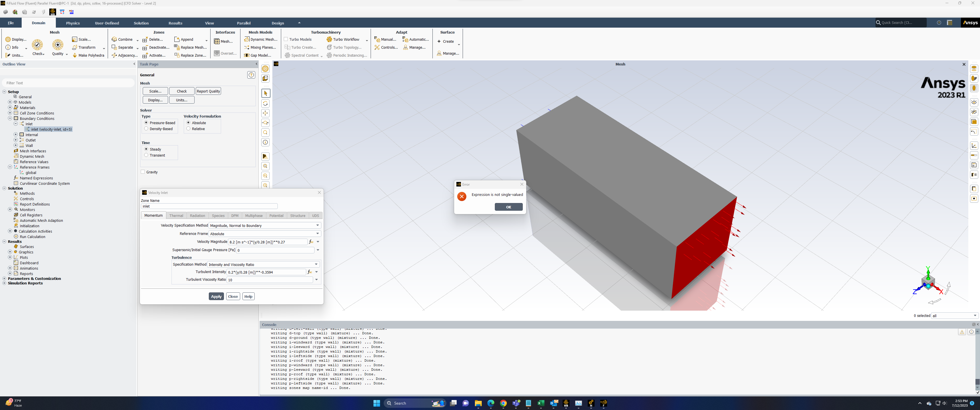Open Dynamic Mesh models icon

pos(246,40)
